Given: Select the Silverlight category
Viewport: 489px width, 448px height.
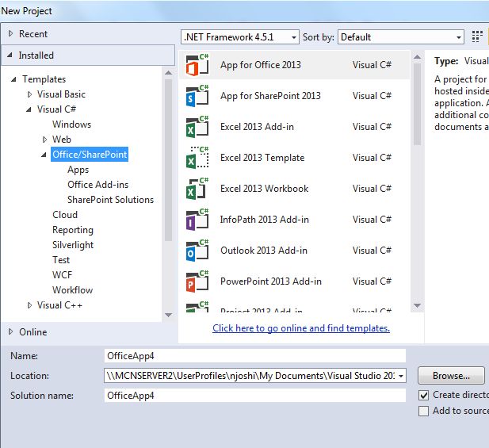Looking at the screenshot, I should pos(73,245).
